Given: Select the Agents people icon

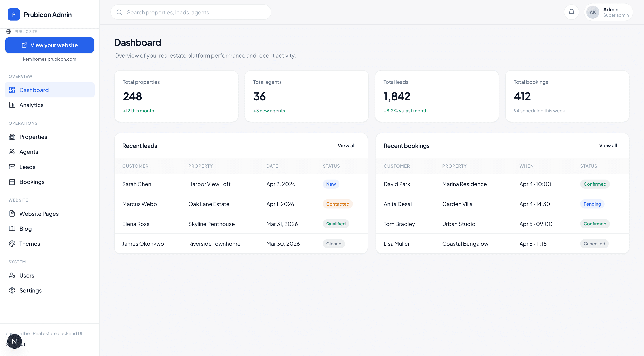Looking at the screenshot, I should coord(12,152).
